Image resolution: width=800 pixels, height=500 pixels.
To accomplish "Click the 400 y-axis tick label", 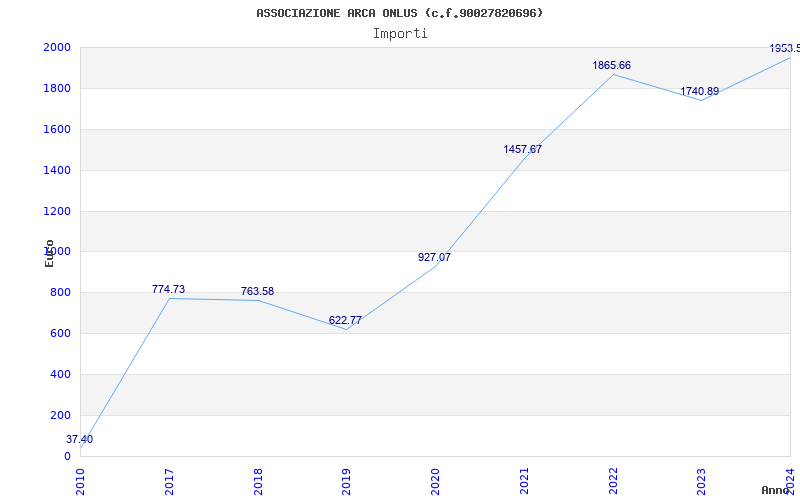I will 60,374.
